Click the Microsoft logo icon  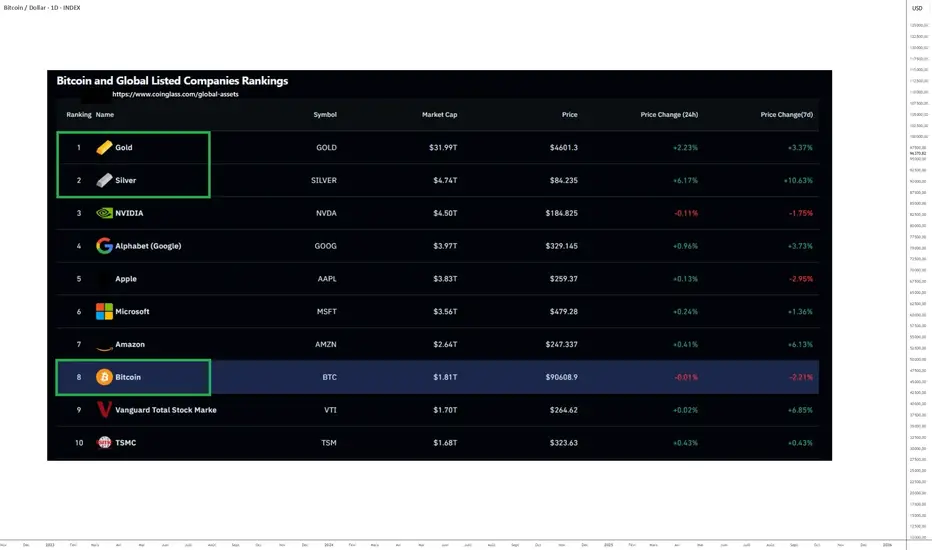104,312
